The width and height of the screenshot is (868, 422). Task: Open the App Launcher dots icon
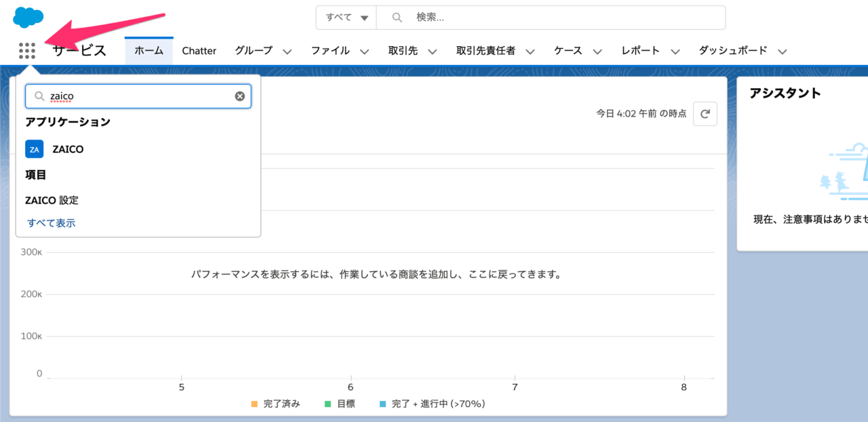(27, 51)
